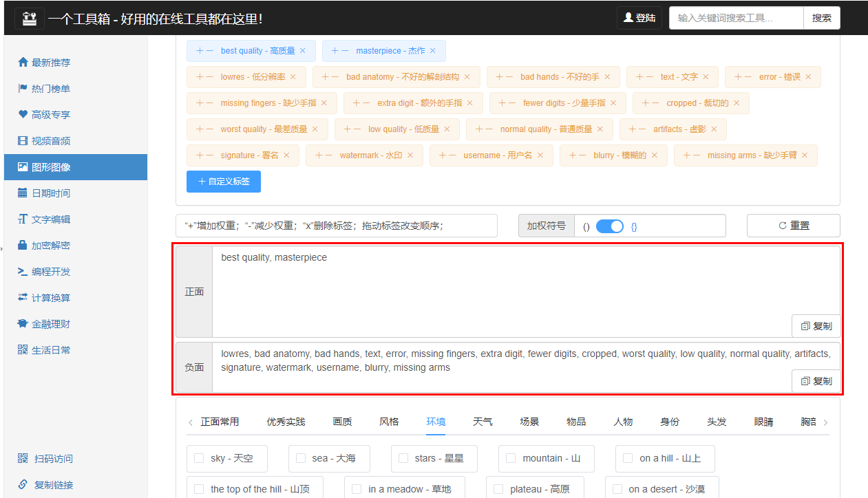This screenshot has width=868, height=498.
Task: Click the toolbox logo icon in header
Action: tap(29, 19)
